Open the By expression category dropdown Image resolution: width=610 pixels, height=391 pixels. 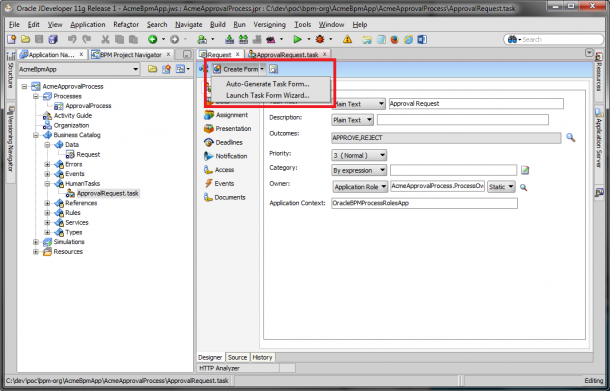pos(359,170)
